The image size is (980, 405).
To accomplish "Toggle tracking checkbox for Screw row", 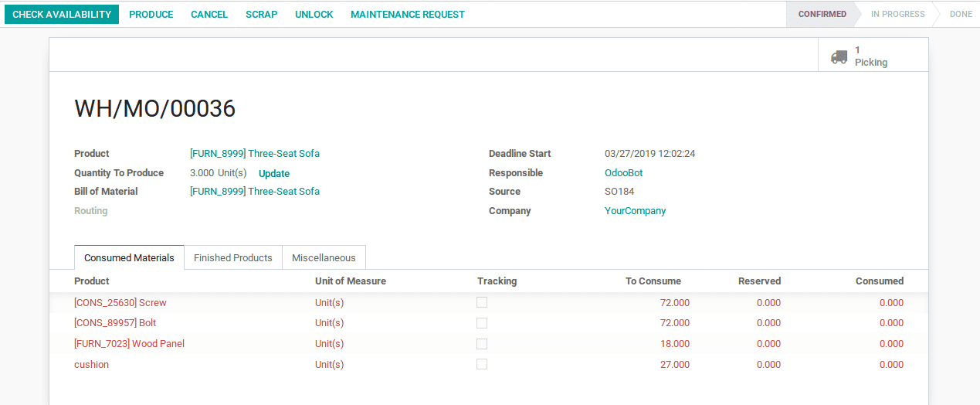I will (482, 302).
